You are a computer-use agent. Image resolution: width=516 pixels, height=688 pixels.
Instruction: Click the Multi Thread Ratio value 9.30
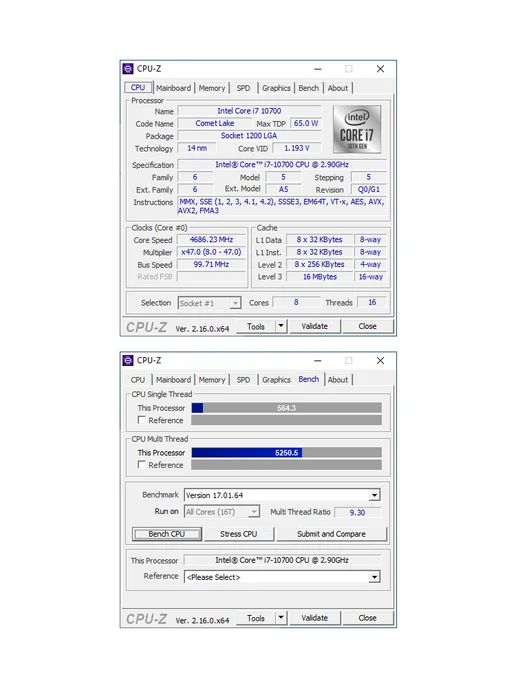pyautogui.click(x=358, y=512)
